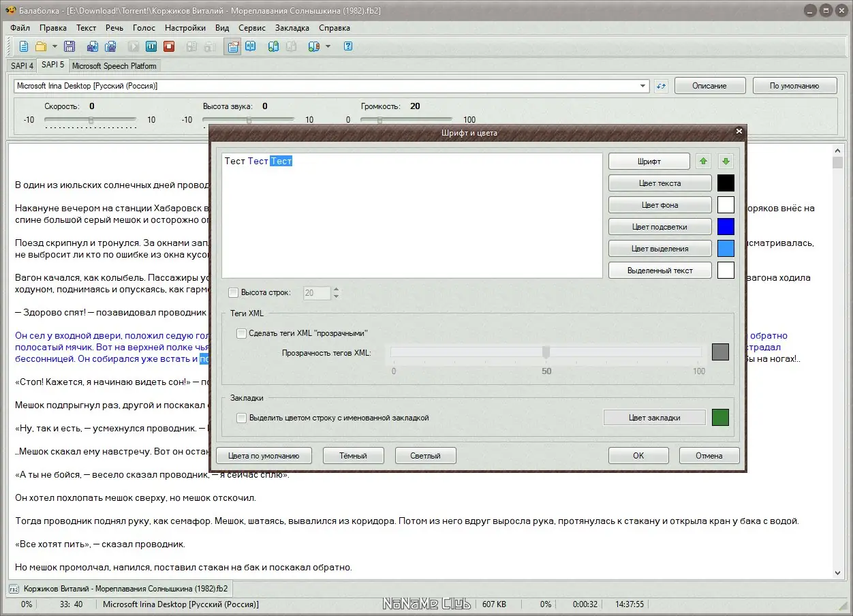Enable the "Высота строк" checkbox

point(234,292)
